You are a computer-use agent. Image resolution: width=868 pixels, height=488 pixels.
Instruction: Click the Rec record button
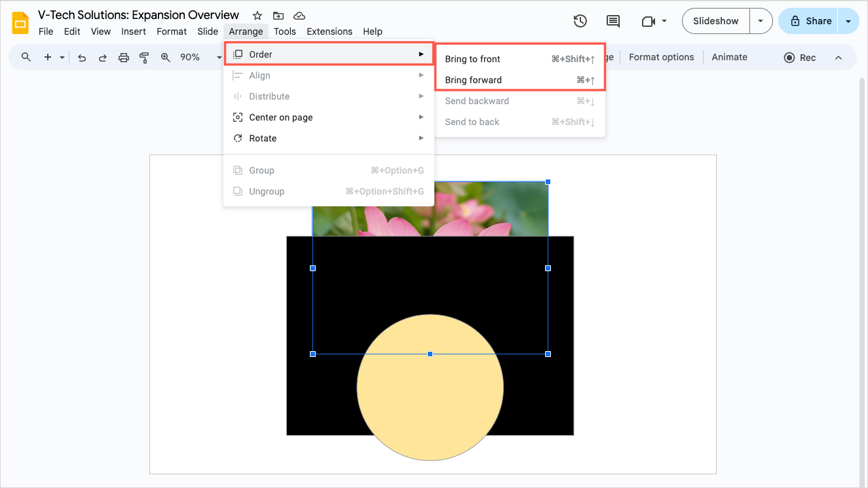[800, 58]
